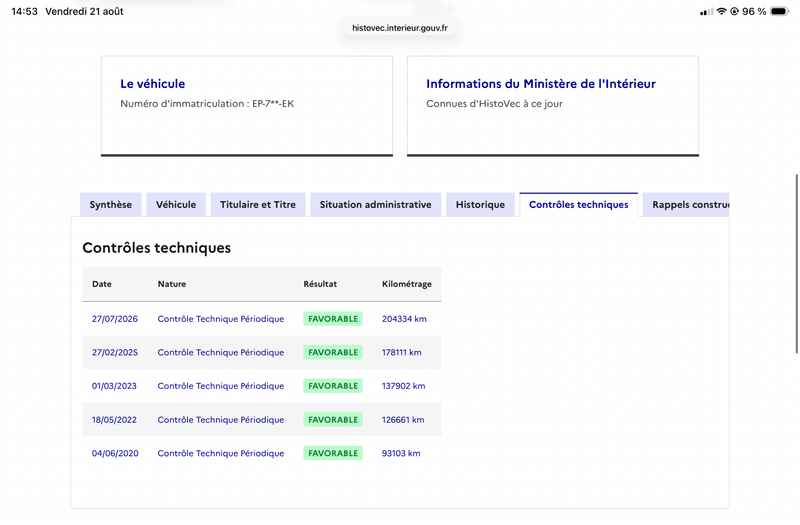Click date 01/03/2023

pyautogui.click(x=114, y=386)
